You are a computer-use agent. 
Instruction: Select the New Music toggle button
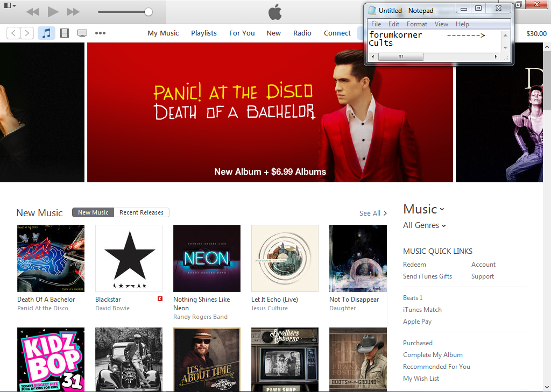pos(93,212)
